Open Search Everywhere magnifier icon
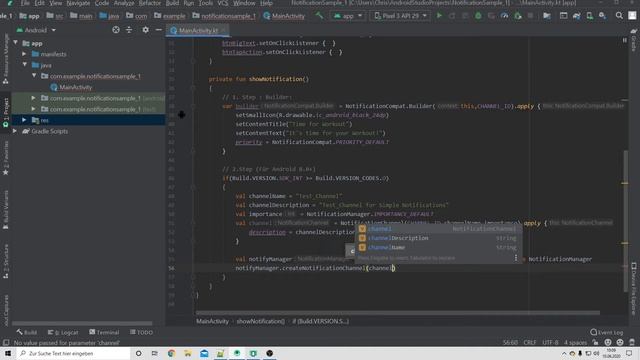Image resolution: width=640 pixels, height=360 pixels. (x=619, y=16)
